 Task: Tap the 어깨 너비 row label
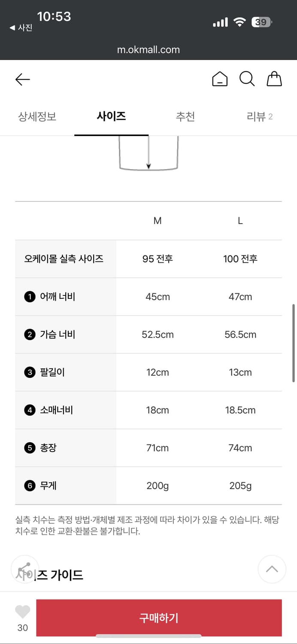coord(58,297)
